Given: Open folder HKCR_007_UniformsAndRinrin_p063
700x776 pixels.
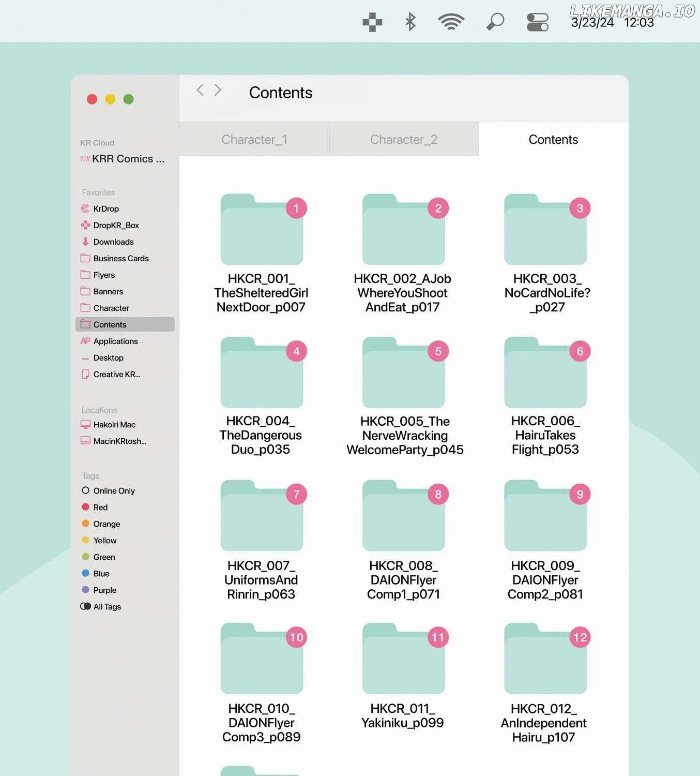Looking at the screenshot, I should [262, 516].
